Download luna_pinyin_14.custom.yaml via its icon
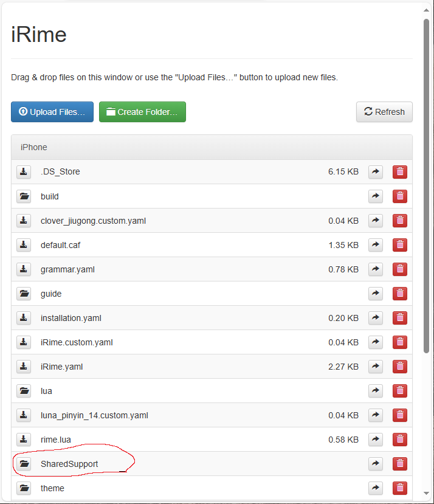Screen dimensions: 434x504 tap(24, 415)
